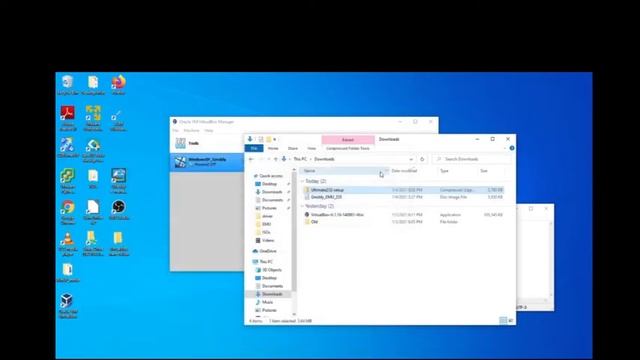Open the Compressed Folder Tools tab
This screenshot has width=640, height=360.
click(348, 149)
